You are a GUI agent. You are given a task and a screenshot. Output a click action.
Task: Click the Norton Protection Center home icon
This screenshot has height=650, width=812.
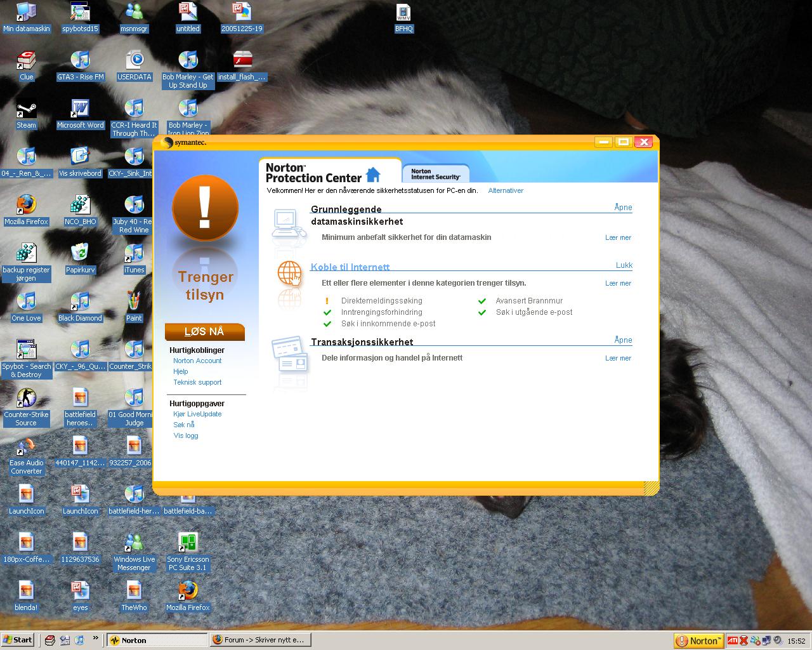pyautogui.click(x=373, y=174)
